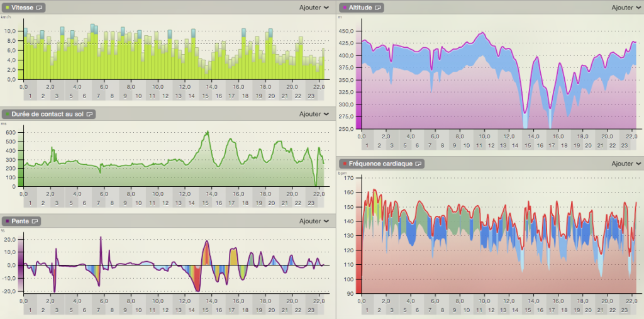Screen dimensions: 644x319
Task: Open the Ajouter dropdown in Vitesse panel
Action: click(x=314, y=8)
